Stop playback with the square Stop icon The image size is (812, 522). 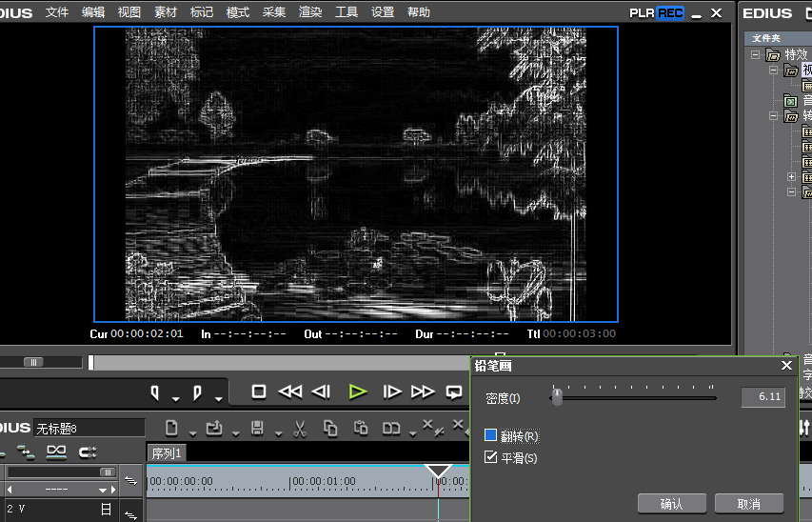click(x=259, y=391)
